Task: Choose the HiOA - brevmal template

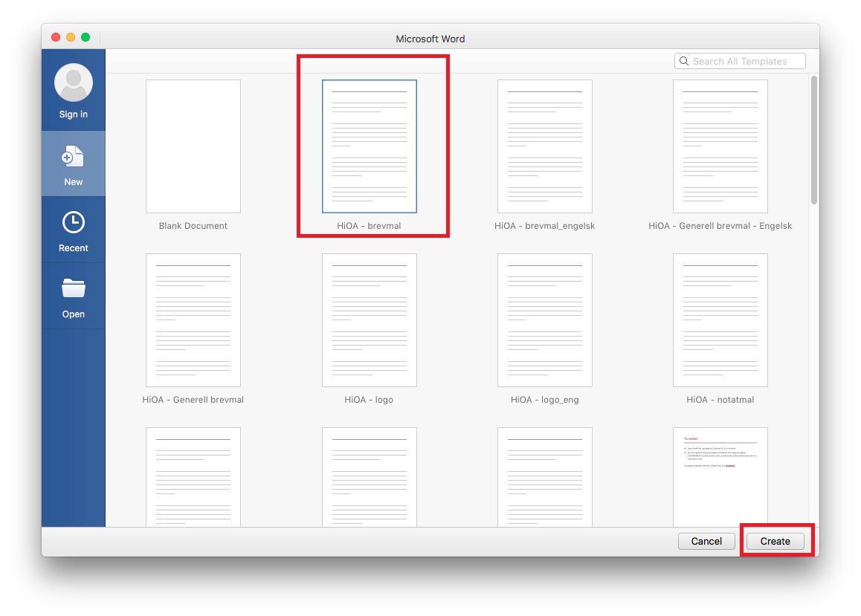Action: (369, 146)
